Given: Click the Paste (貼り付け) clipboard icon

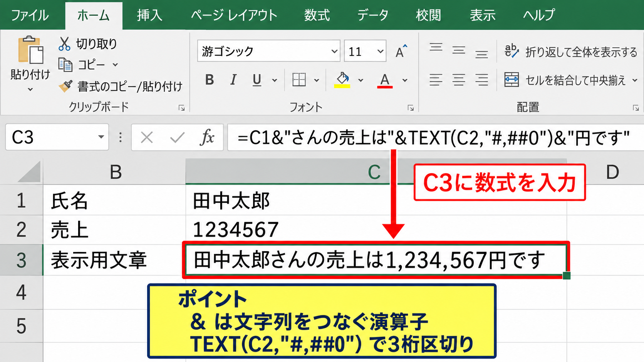Looking at the screenshot, I should point(30,49).
